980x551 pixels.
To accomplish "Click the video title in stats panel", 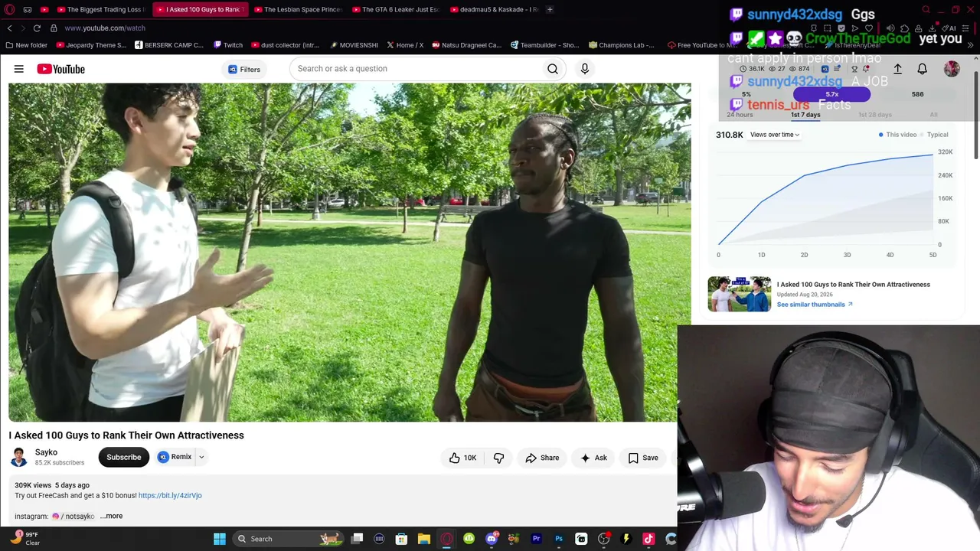I will pos(854,285).
